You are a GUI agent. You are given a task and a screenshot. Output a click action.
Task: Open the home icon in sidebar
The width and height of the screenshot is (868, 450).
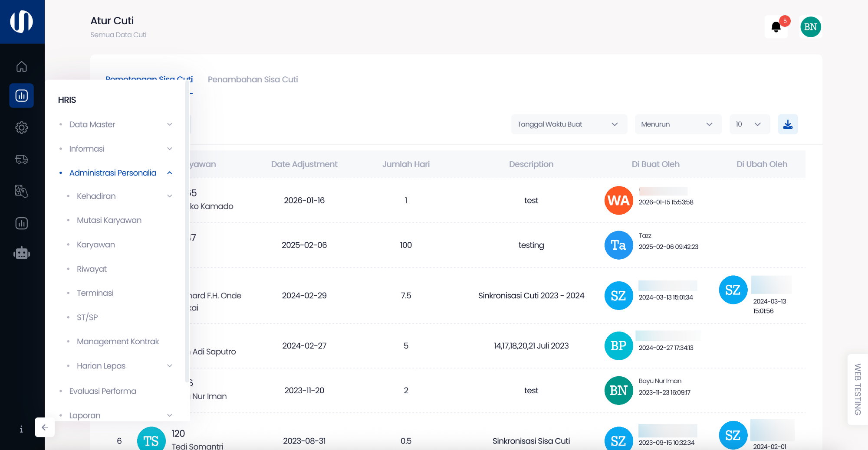(21, 67)
